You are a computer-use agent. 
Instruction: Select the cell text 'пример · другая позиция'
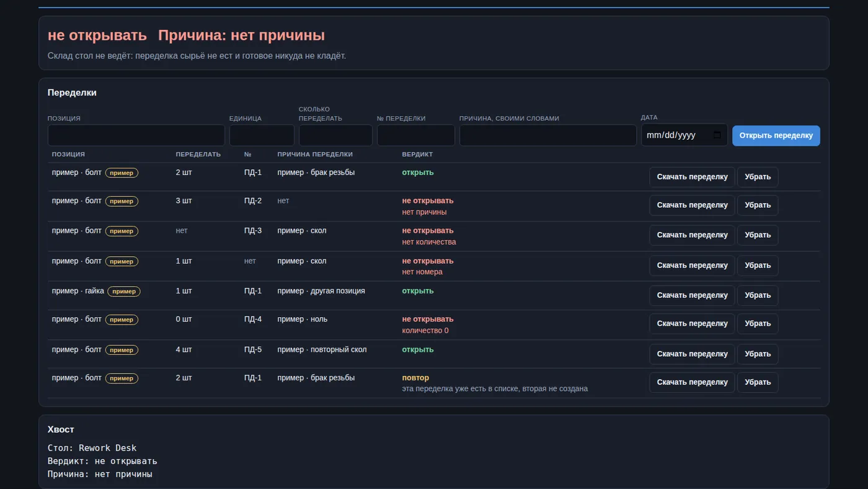321,291
